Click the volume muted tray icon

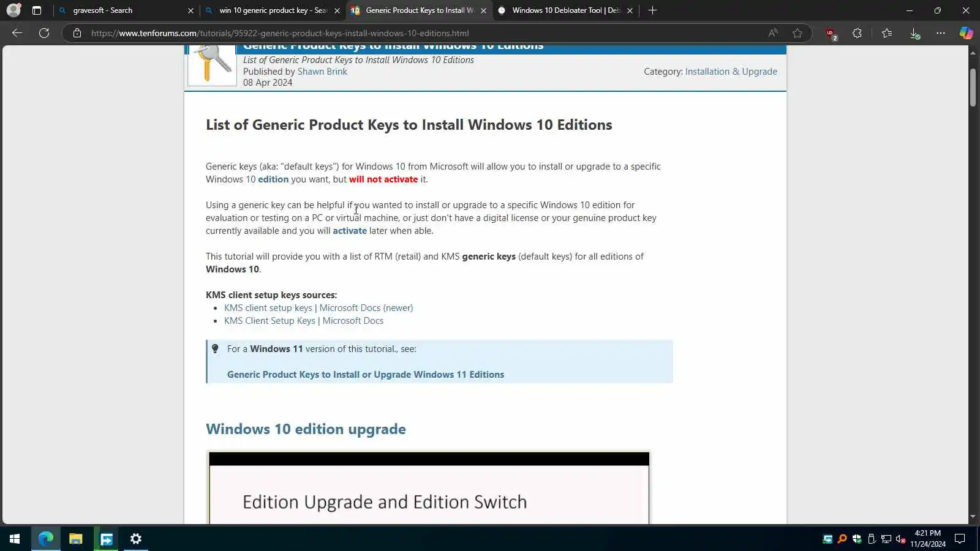pos(901,539)
